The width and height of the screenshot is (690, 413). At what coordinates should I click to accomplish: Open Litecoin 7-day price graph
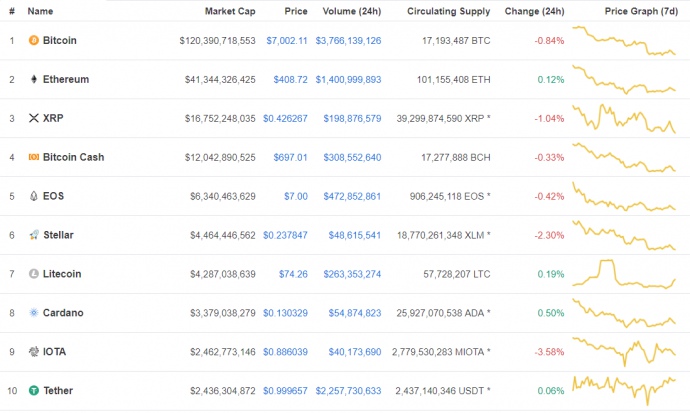pos(624,274)
